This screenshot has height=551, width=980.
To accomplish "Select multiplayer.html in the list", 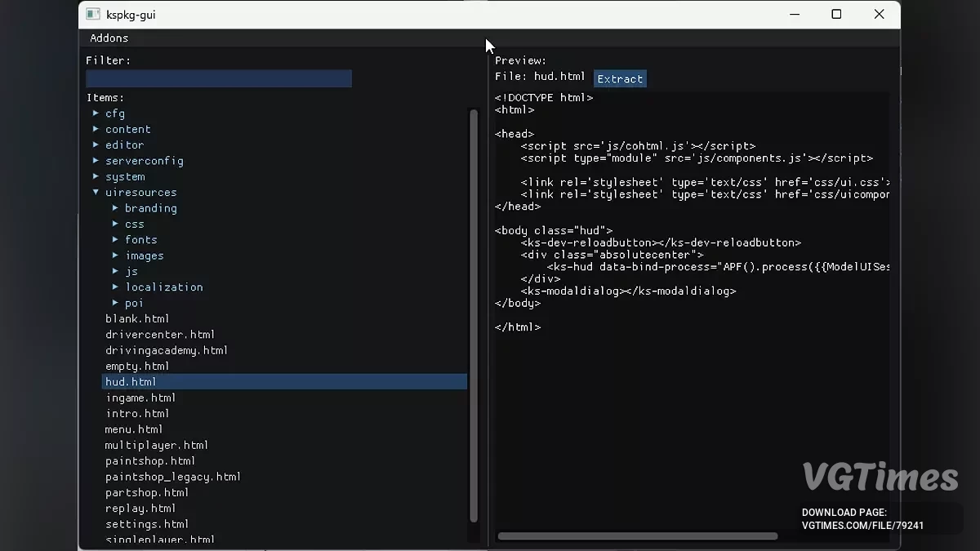I will coord(157,445).
